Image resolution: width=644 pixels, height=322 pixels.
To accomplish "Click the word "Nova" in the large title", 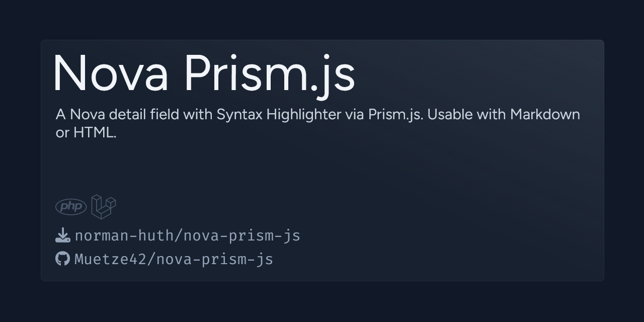I will click(x=111, y=73).
